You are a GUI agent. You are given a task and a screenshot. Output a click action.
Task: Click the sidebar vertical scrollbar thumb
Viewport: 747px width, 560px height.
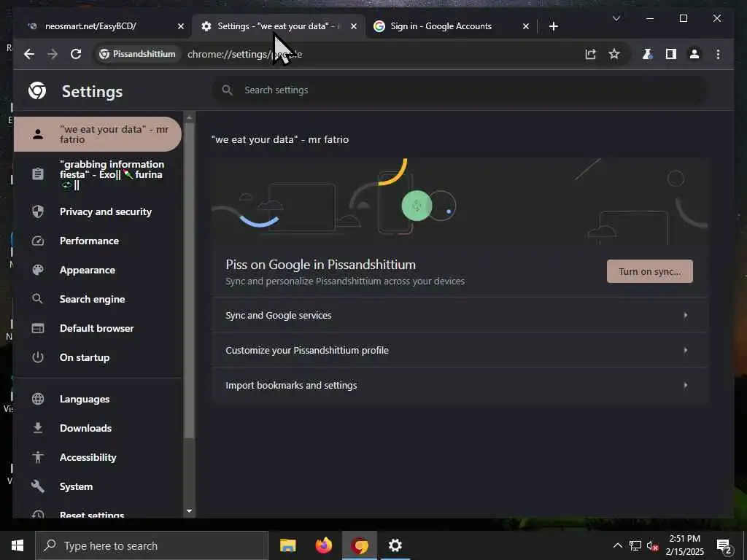point(189,281)
